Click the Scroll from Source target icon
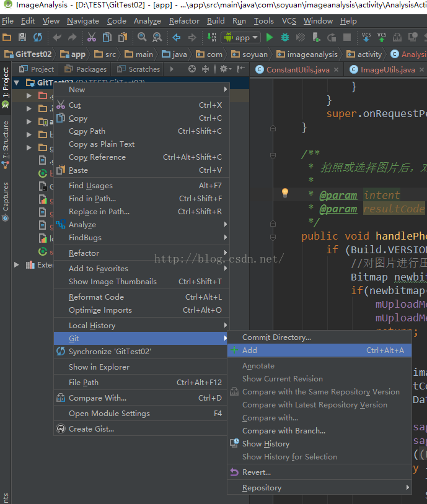Viewport: 427px width, 504px height. coord(191,69)
